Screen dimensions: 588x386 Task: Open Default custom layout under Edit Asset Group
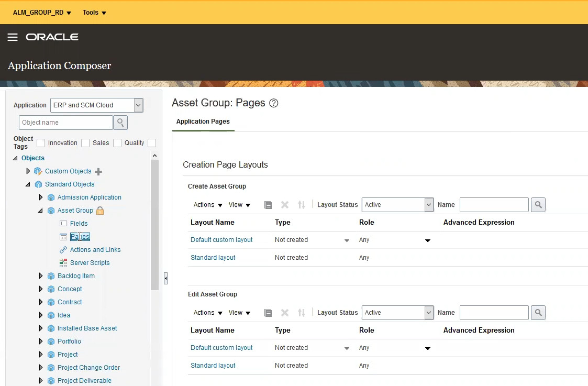click(221, 348)
